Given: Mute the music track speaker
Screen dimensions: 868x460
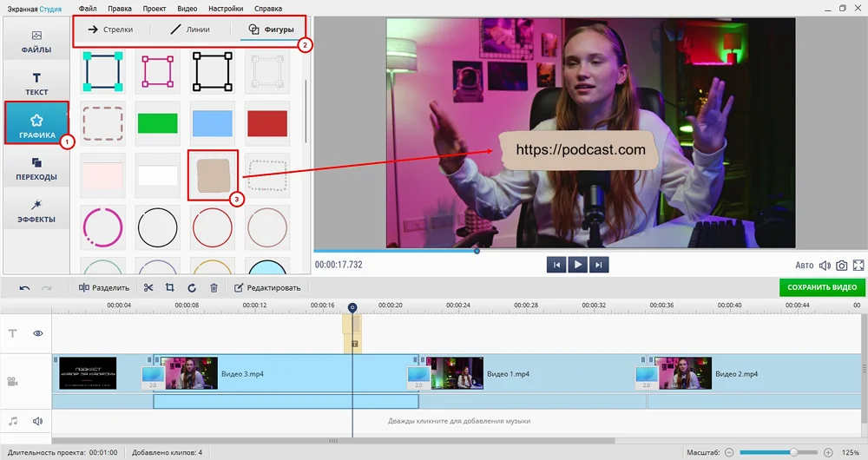Looking at the screenshot, I should (x=38, y=421).
